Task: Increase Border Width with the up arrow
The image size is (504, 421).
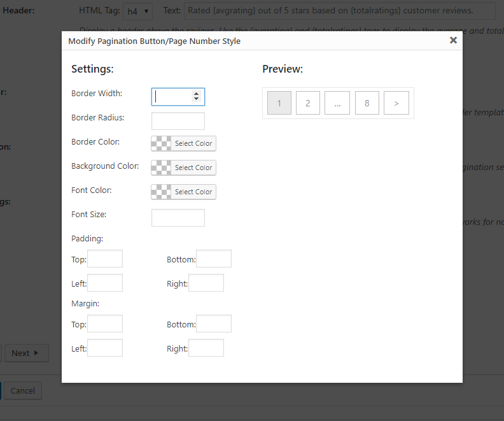Action: (196, 94)
